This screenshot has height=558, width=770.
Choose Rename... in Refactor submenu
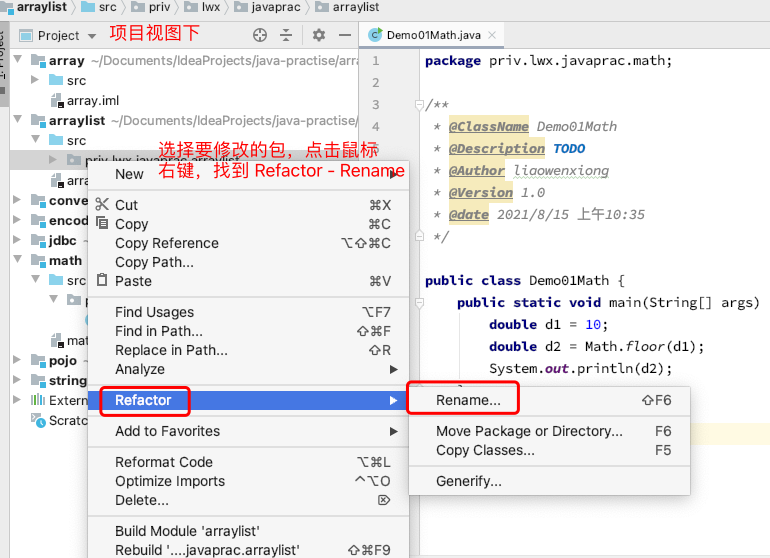click(x=550, y=400)
